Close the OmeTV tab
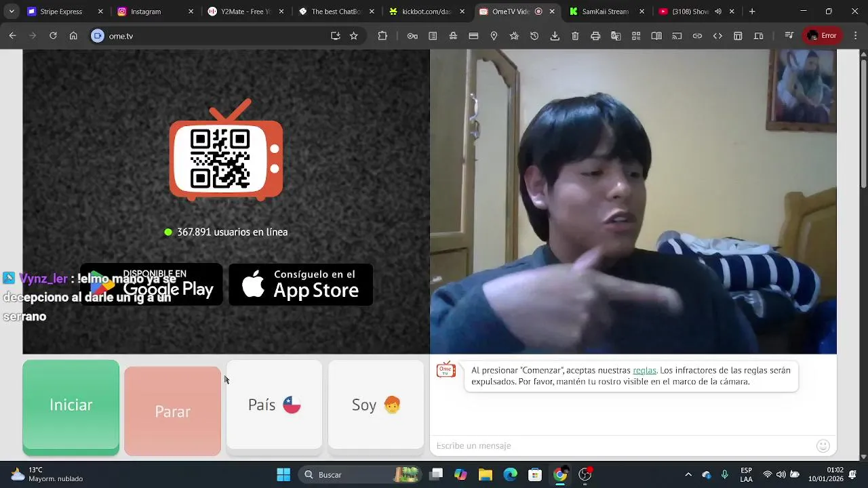The image size is (868, 488). (x=552, y=12)
